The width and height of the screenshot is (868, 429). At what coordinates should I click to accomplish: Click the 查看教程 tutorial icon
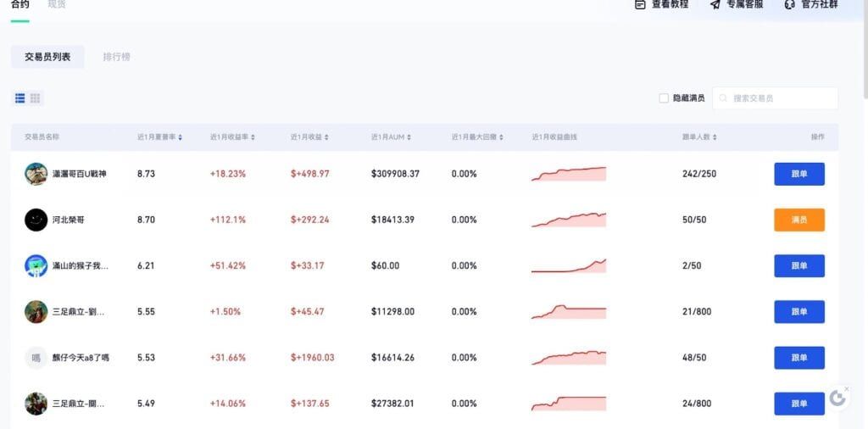click(x=641, y=4)
